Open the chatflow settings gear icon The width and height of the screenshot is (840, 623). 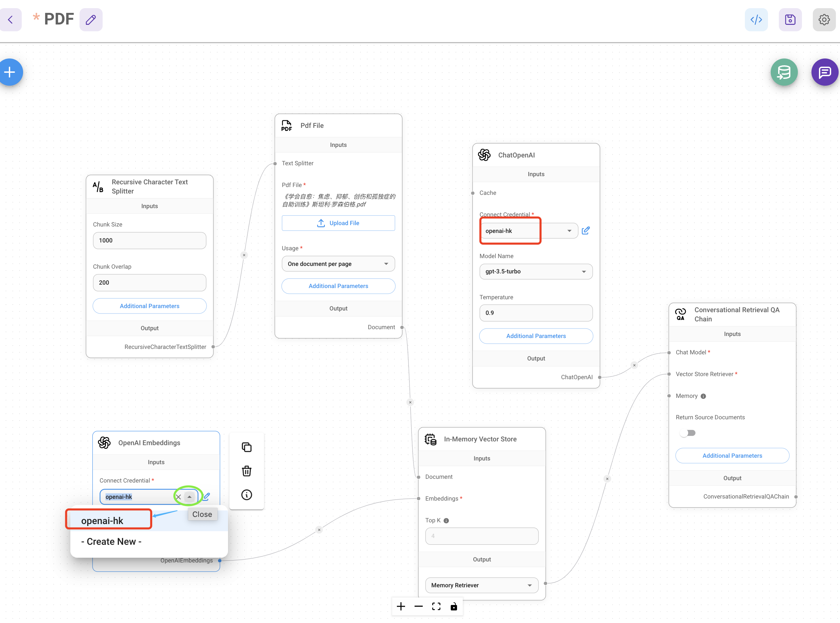824,20
